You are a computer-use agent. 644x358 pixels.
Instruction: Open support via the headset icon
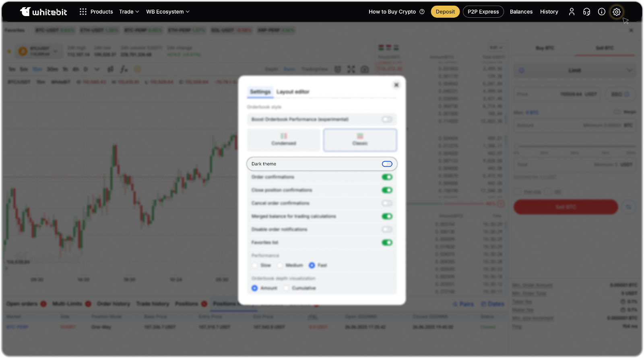pos(586,12)
